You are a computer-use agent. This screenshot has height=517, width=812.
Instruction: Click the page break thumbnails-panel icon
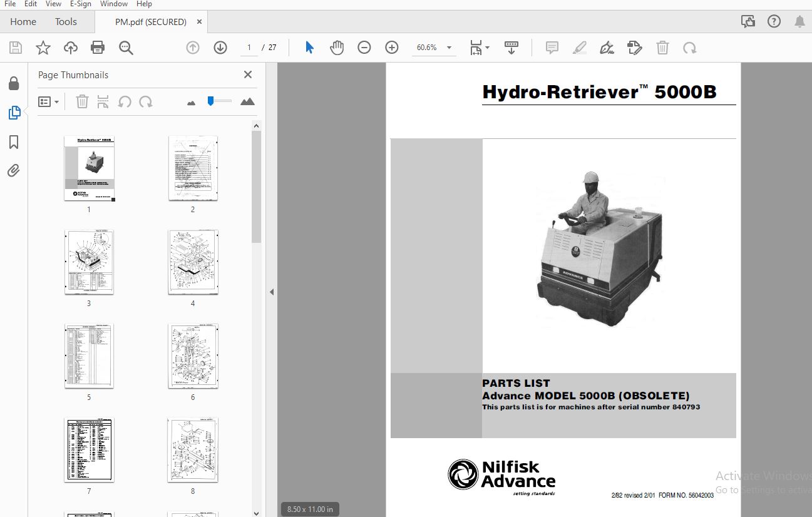tap(103, 101)
